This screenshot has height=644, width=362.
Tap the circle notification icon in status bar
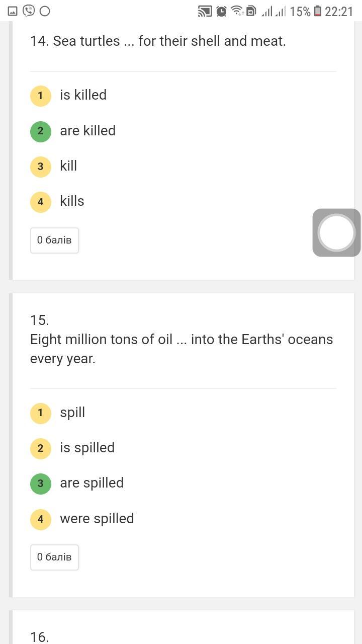(45, 11)
